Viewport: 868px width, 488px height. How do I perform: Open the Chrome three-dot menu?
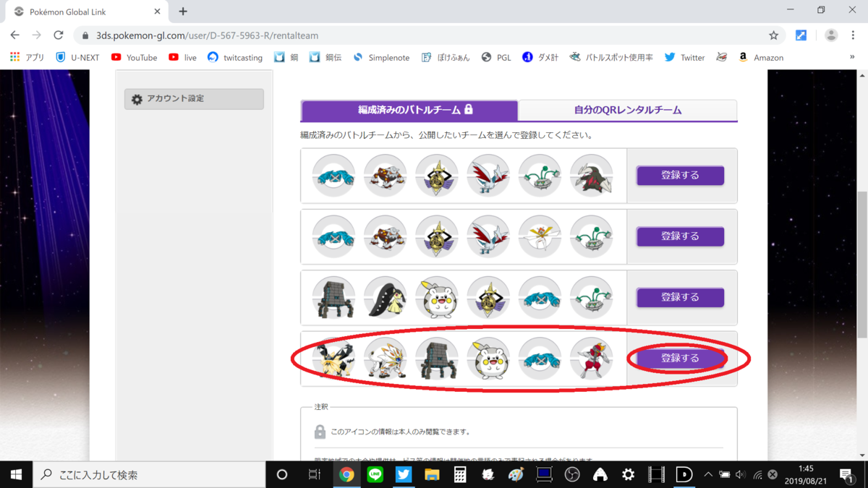[x=854, y=35]
